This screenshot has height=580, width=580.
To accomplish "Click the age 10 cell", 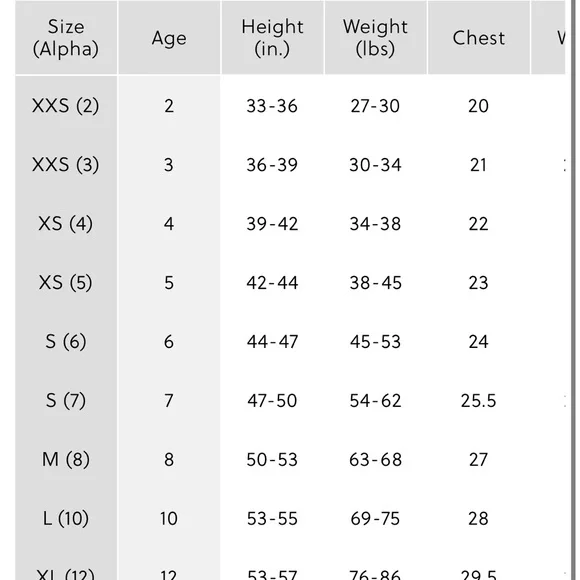I will click(169, 519).
